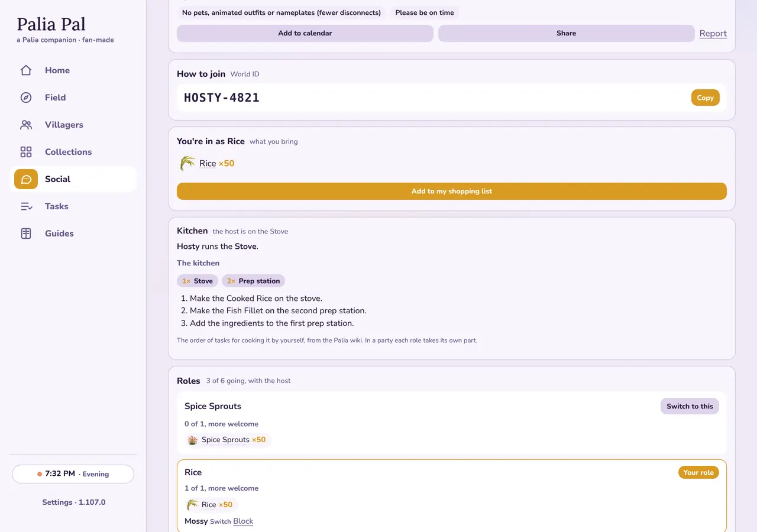757x532 pixels.
Task: Add the event to calendar
Action: click(305, 33)
